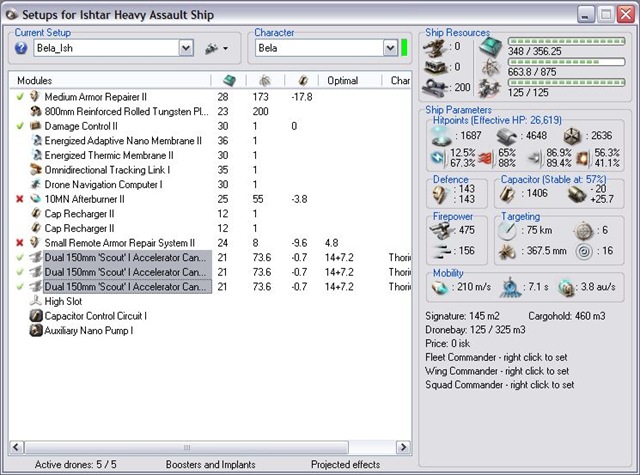This screenshot has height=475, width=640.
Task: Click the 10MN Afterburner II module icon
Action: (36, 199)
